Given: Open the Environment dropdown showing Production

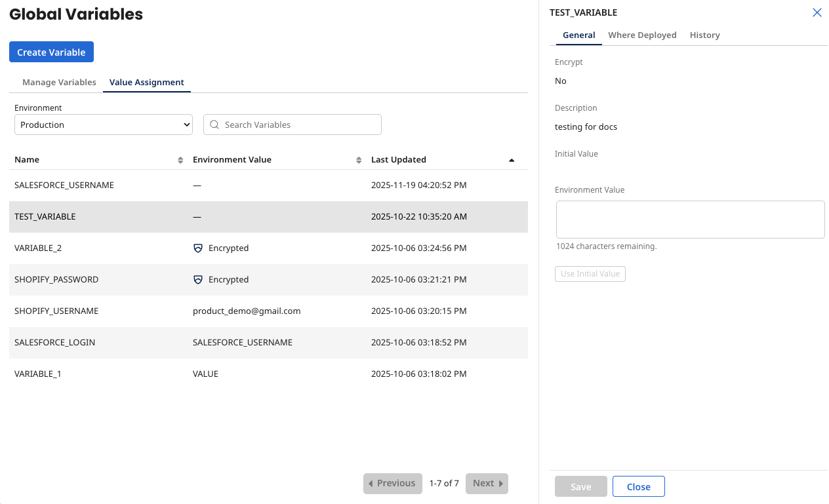Looking at the screenshot, I should (x=103, y=125).
